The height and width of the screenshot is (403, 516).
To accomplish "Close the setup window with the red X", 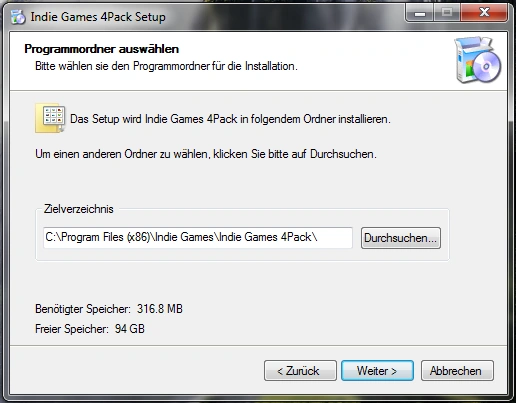I will point(484,13).
